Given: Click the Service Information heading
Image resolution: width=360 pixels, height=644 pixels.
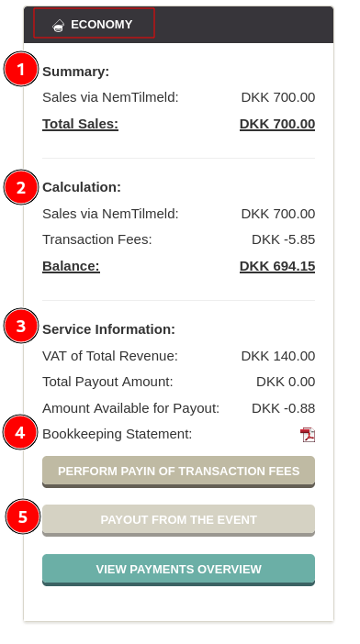Looking at the screenshot, I should coord(109,329).
